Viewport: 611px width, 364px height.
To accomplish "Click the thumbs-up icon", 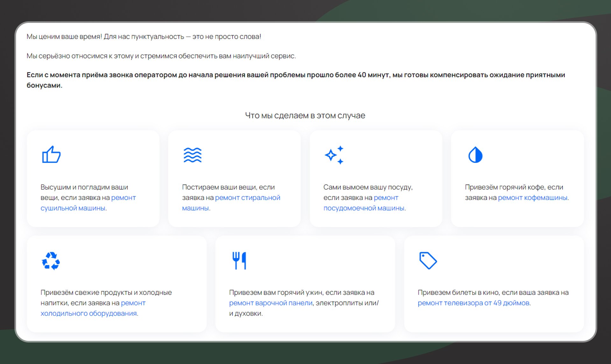I will click(x=51, y=155).
